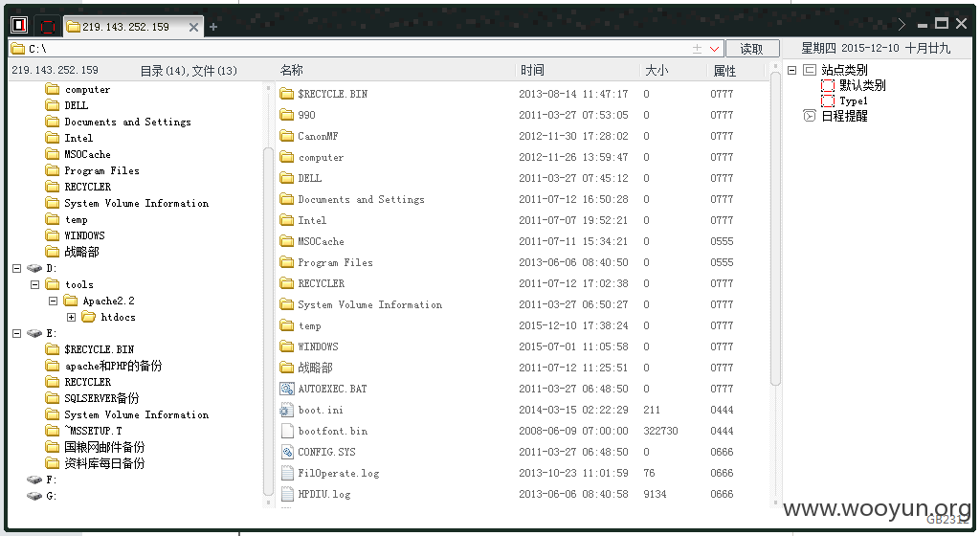Close the 219.143.252.159 tab
This screenshot has width=980, height=536.
tap(193, 27)
